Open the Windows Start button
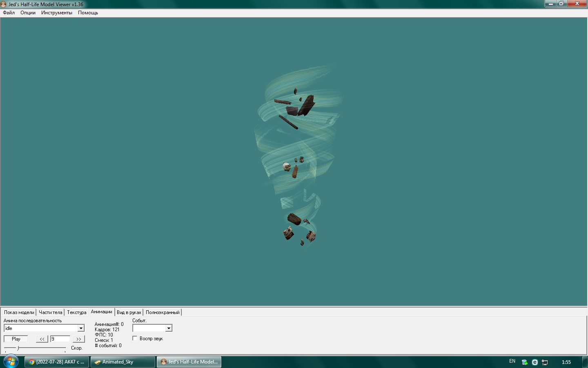The height and width of the screenshot is (368, 588). tap(11, 361)
